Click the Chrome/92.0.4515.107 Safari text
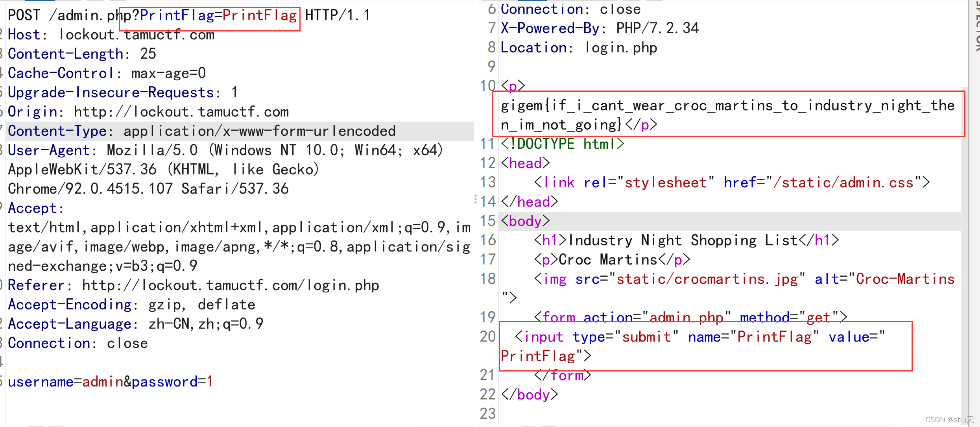The width and height of the screenshot is (980, 427). tap(148, 189)
